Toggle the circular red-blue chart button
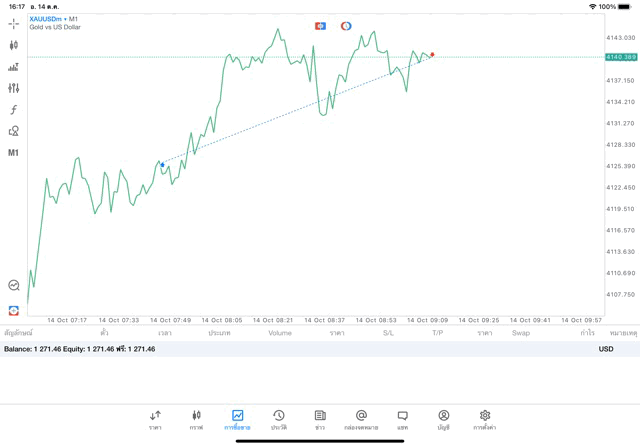The image size is (640, 447). [346, 26]
